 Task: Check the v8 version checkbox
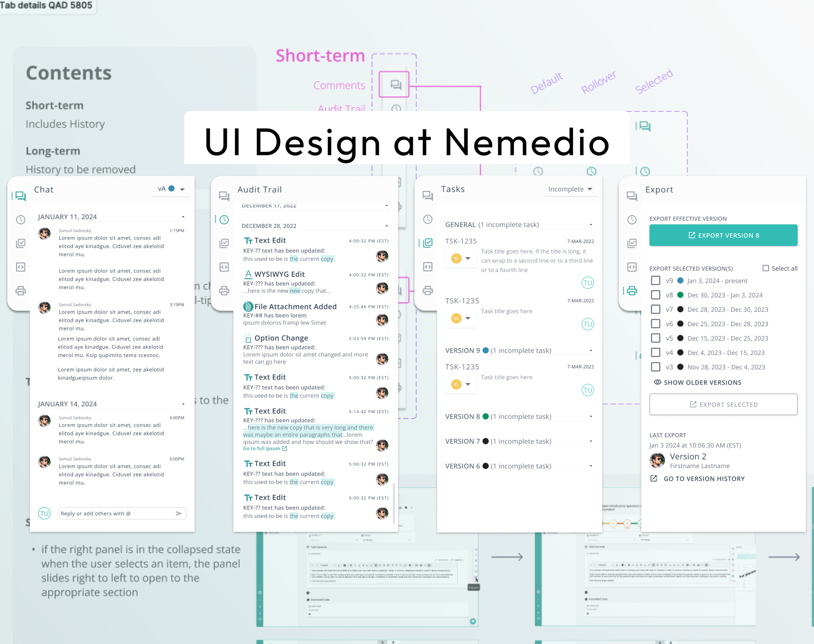click(x=655, y=295)
